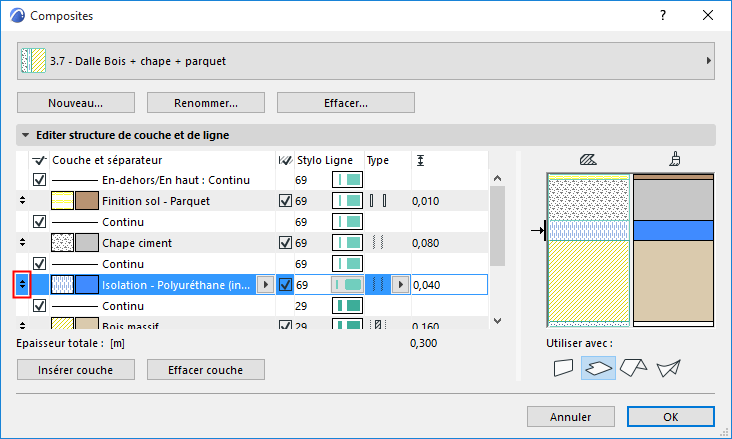The width and height of the screenshot is (732, 439).
Task: Click thickness value 0,080 of Chape ciment
Action: (425, 243)
